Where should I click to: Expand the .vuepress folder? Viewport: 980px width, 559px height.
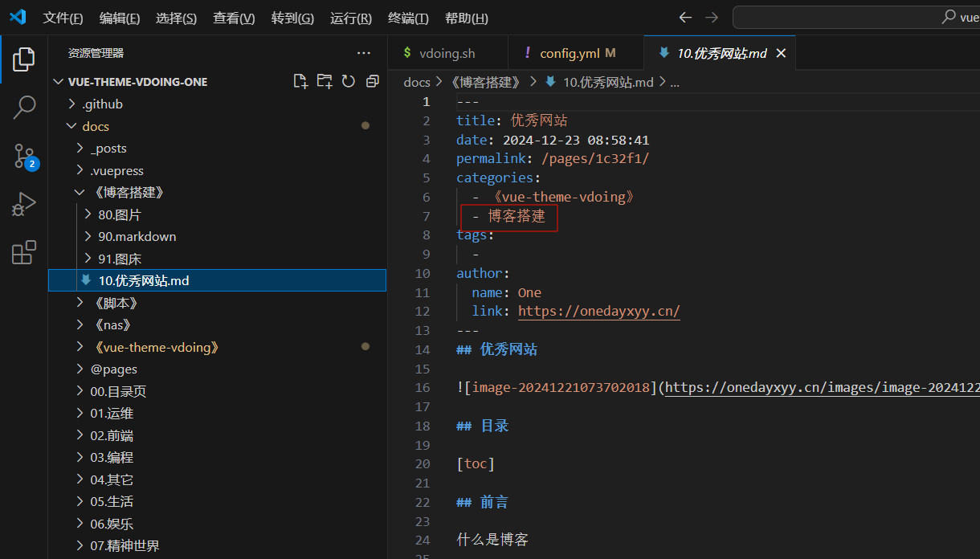click(x=218, y=170)
